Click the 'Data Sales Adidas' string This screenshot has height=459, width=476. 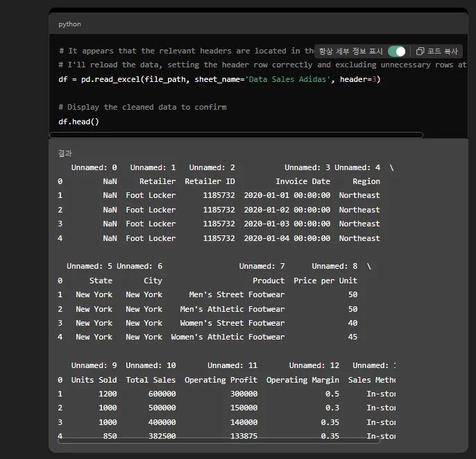[x=287, y=79]
